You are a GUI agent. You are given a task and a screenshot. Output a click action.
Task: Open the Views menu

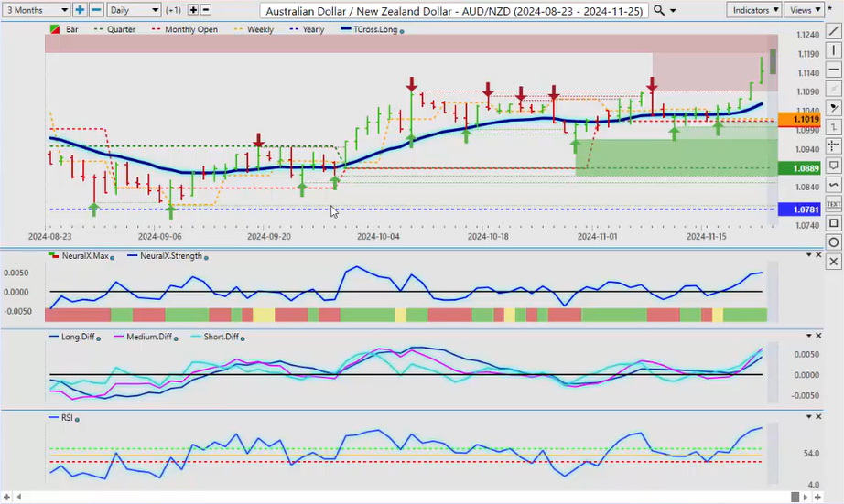[804, 10]
